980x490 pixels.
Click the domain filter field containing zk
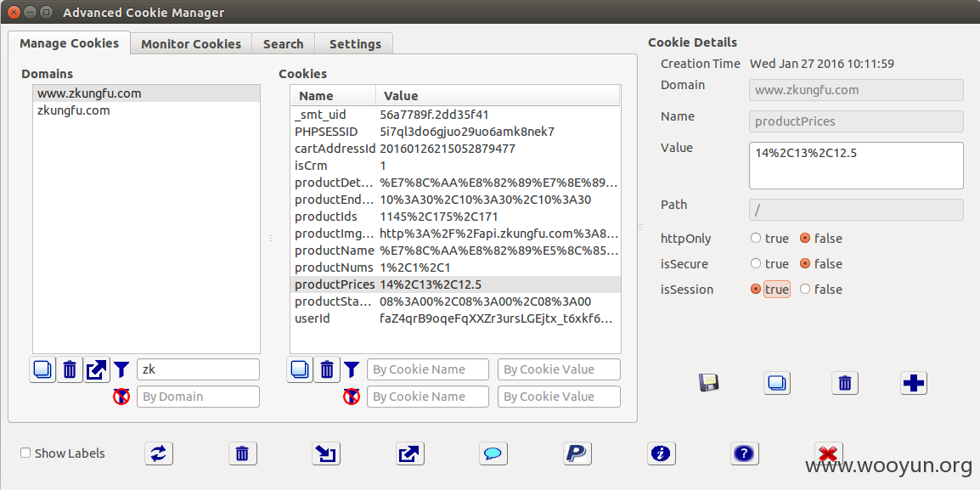198,369
